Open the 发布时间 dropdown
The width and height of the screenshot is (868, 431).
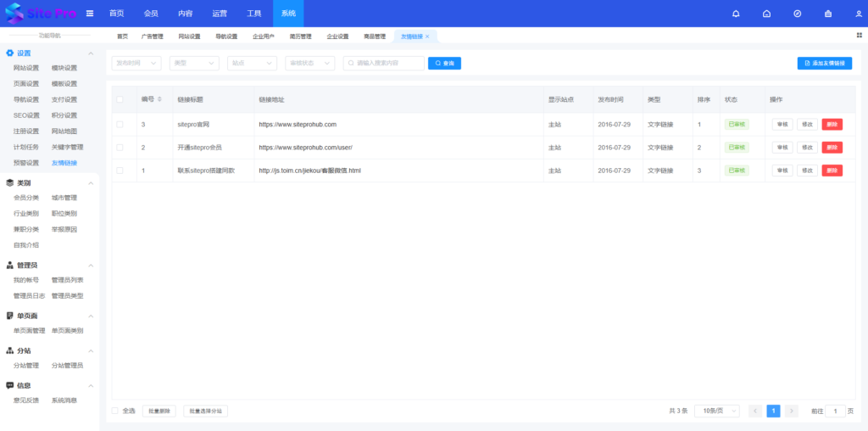[136, 63]
